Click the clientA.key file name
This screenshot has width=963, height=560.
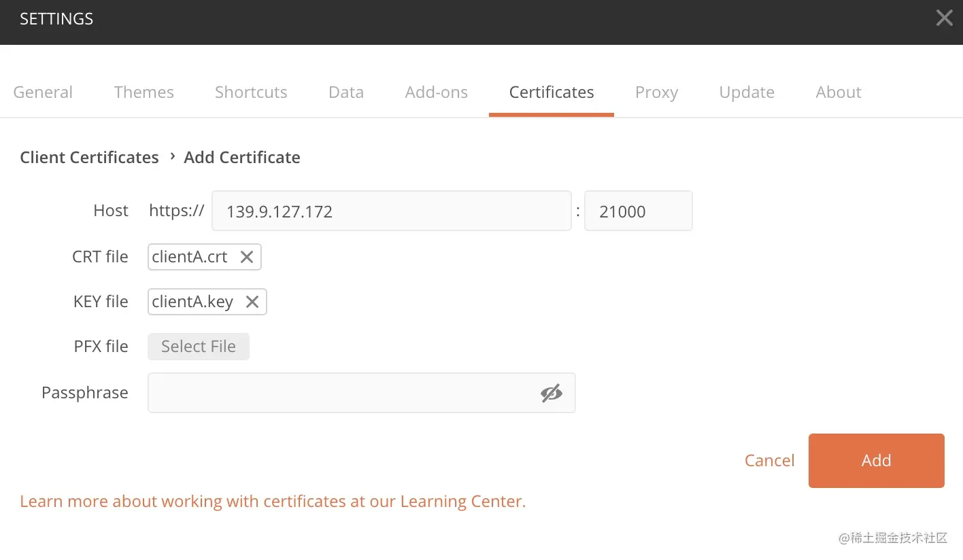coord(192,302)
